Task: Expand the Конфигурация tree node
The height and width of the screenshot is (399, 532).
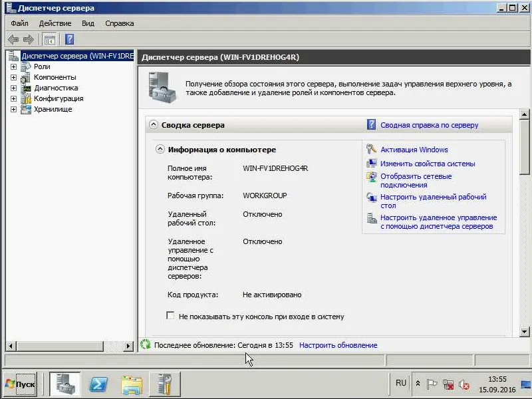Action: tap(13, 98)
